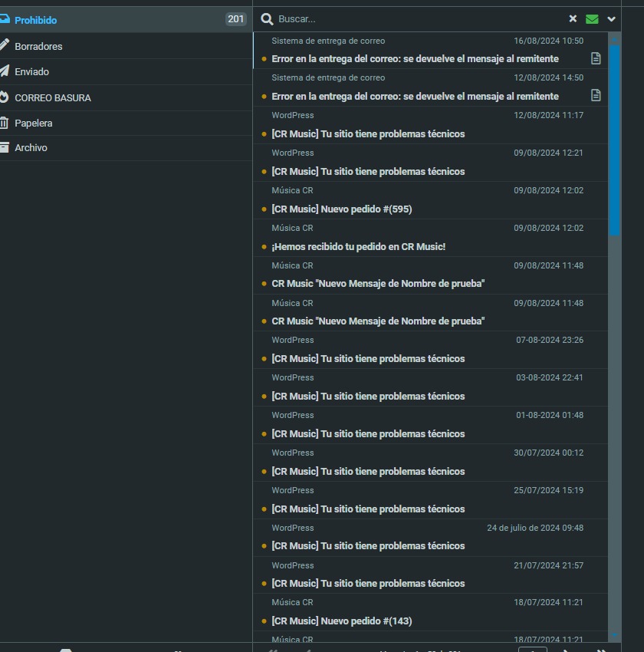Click the Papelera trash can icon

click(5, 123)
